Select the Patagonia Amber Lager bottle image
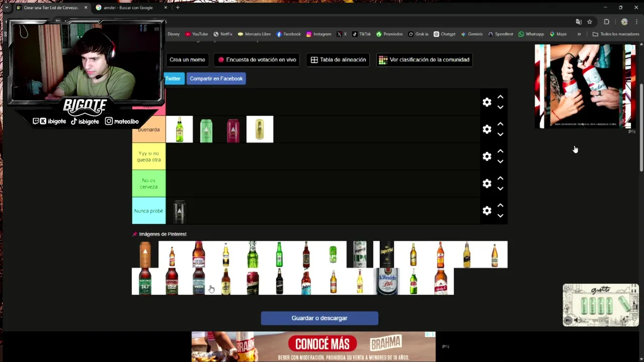644x362 pixels. [172, 282]
